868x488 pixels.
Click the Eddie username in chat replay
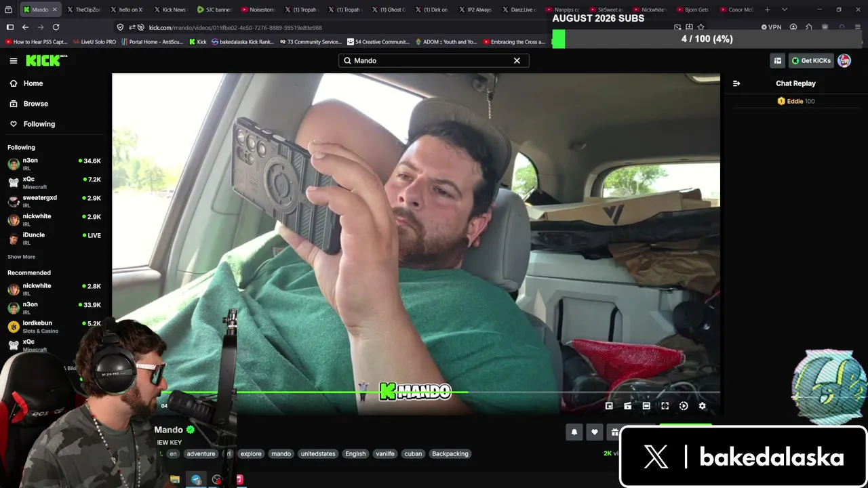pyautogui.click(x=795, y=101)
